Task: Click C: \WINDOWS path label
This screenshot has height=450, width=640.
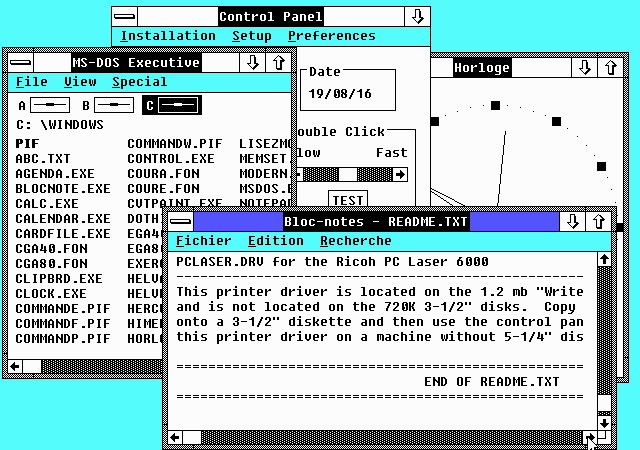Action: click(x=60, y=125)
